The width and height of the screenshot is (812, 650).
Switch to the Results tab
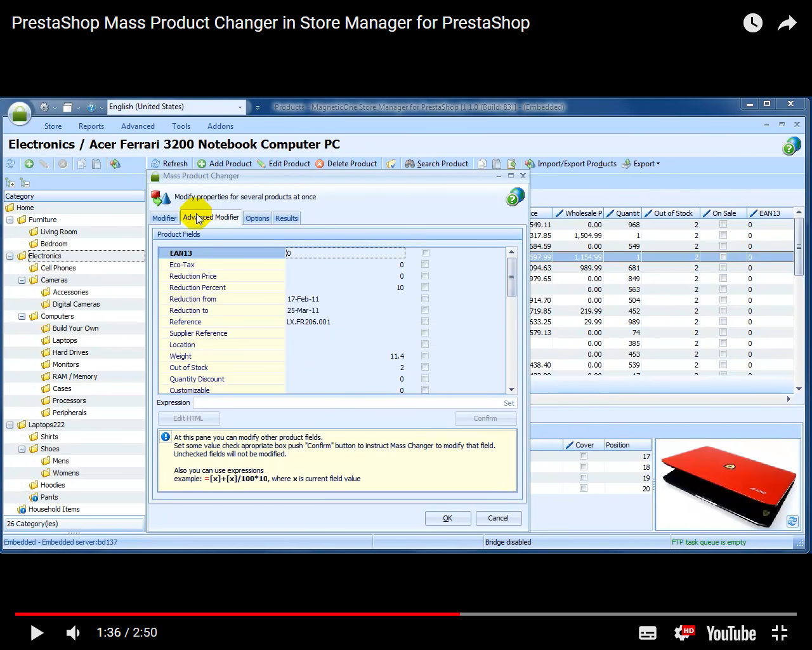[287, 218]
